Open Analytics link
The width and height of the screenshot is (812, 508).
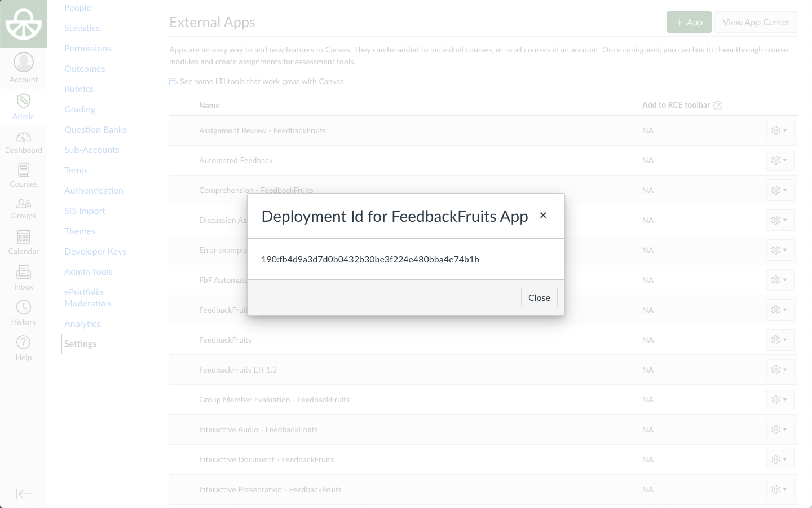pyautogui.click(x=82, y=324)
